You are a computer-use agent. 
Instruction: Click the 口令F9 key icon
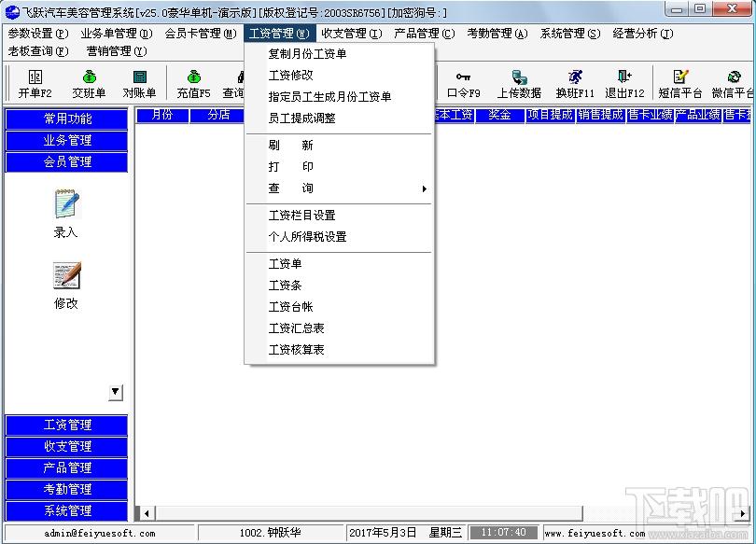tap(463, 77)
